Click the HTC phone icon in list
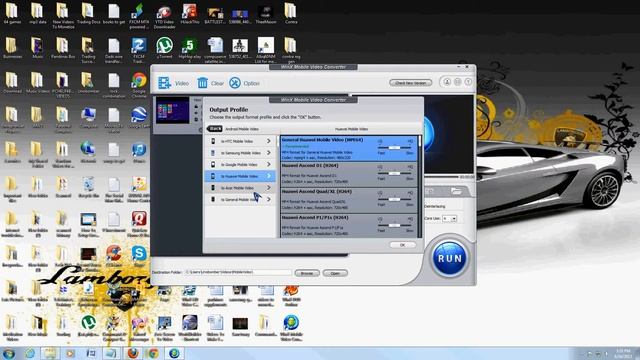 [213, 141]
